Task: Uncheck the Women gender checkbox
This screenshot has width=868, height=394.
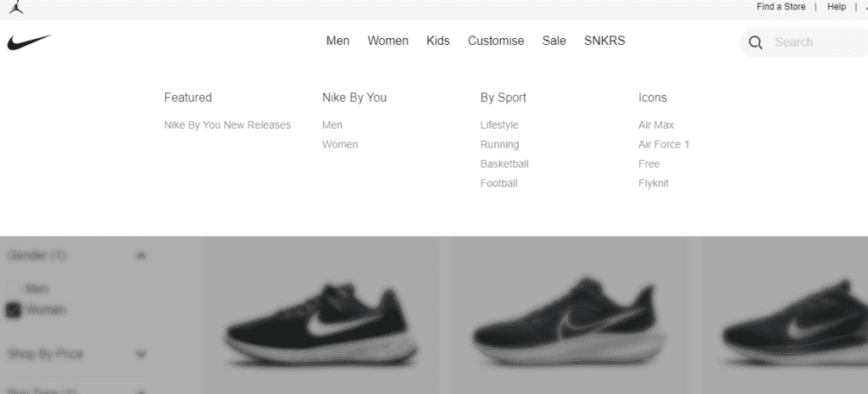Action: coord(14,310)
